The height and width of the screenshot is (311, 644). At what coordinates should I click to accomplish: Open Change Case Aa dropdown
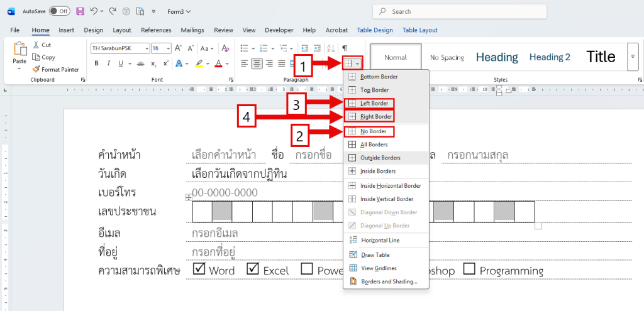coord(207,48)
